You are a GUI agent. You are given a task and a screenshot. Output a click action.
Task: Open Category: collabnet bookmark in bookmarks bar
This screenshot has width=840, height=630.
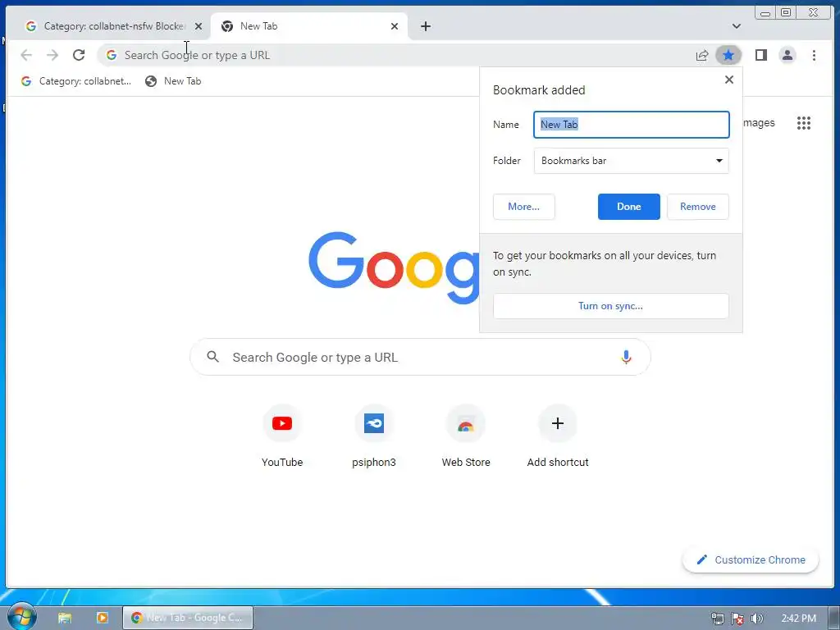(x=76, y=81)
